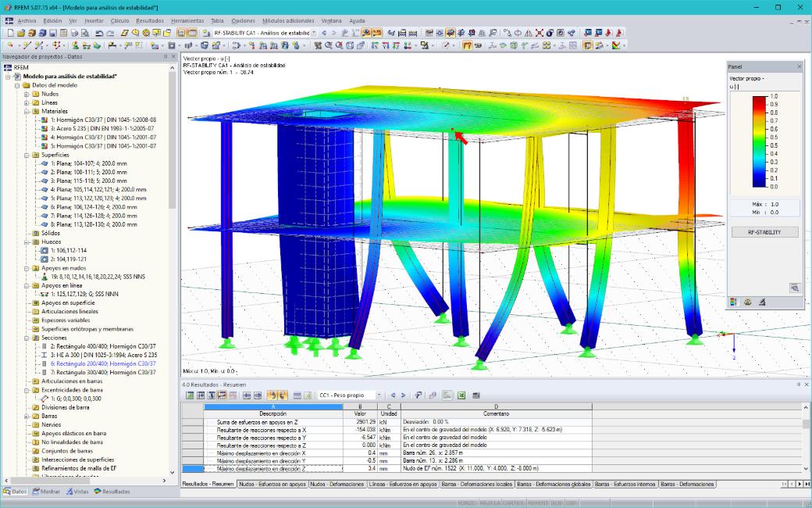The height and width of the screenshot is (508, 812).
Task: Click the RF-STABILITY button in panel
Action: click(x=764, y=232)
